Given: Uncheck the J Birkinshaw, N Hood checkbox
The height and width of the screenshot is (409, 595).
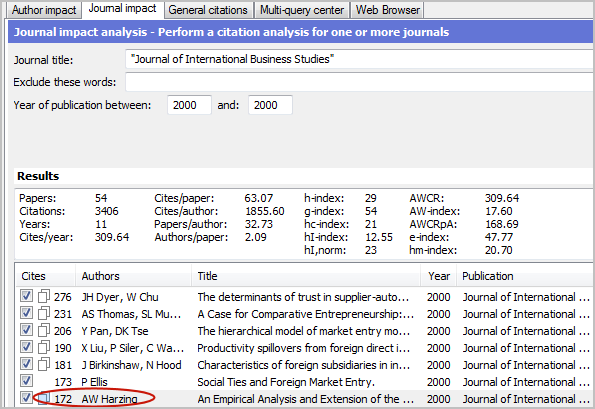Looking at the screenshot, I should pyautogui.click(x=26, y=364).
